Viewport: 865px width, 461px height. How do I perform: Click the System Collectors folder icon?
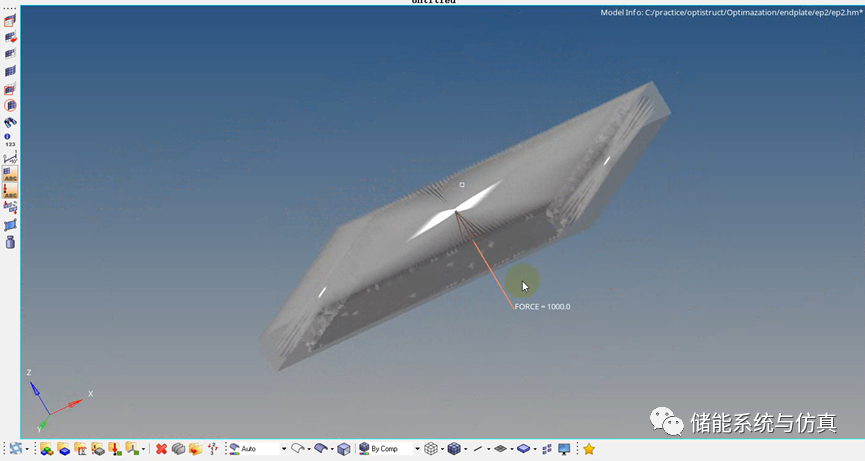pos(132,449)
